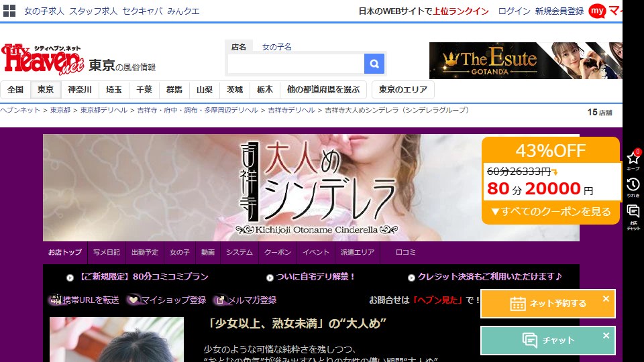This screenshot has height=362, width=644.
Task: Click 新規会員登録 link
Action: (559, 11)
